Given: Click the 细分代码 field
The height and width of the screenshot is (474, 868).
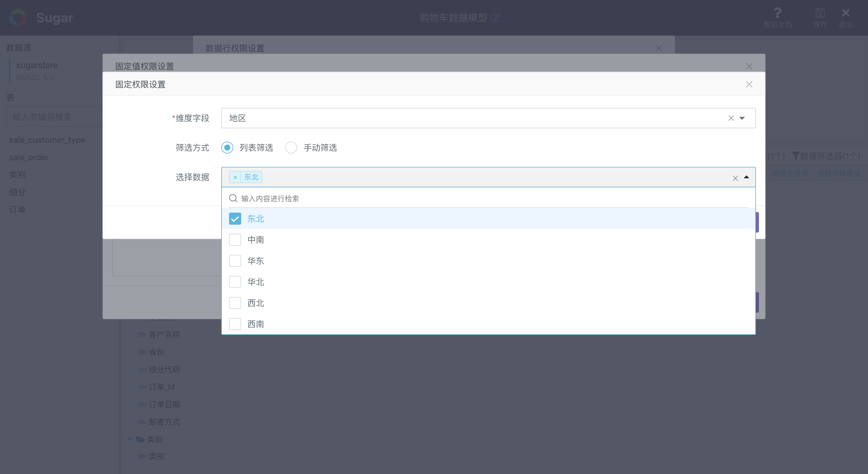Looking at the screenshot, I should coord(165,370).
